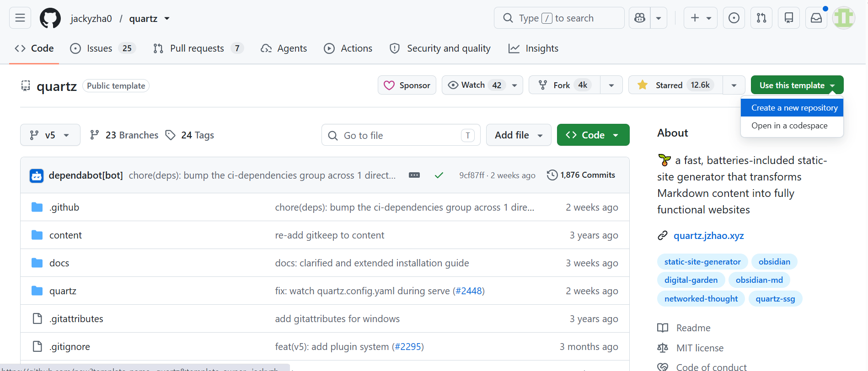868x371 pixels.
Task: Open the green Code dropdown
Action: click(x=593, y=135)
